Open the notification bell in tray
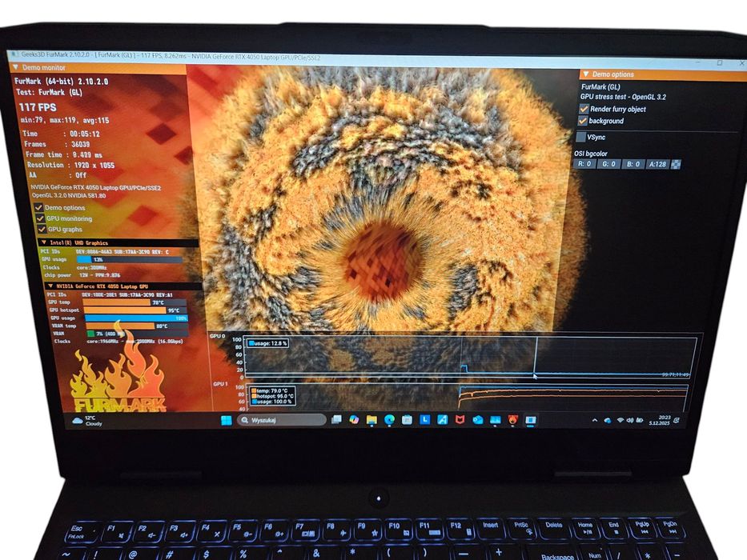 (x=677, y=421)
